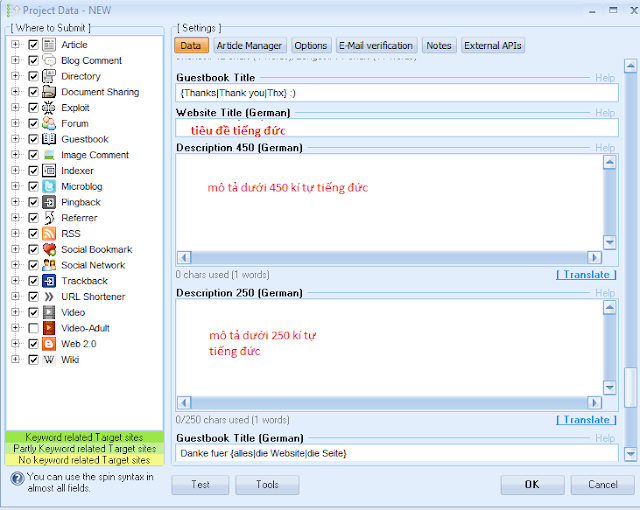Disable the Microblog checkbox
640x510 pixels.
(33, 186)
